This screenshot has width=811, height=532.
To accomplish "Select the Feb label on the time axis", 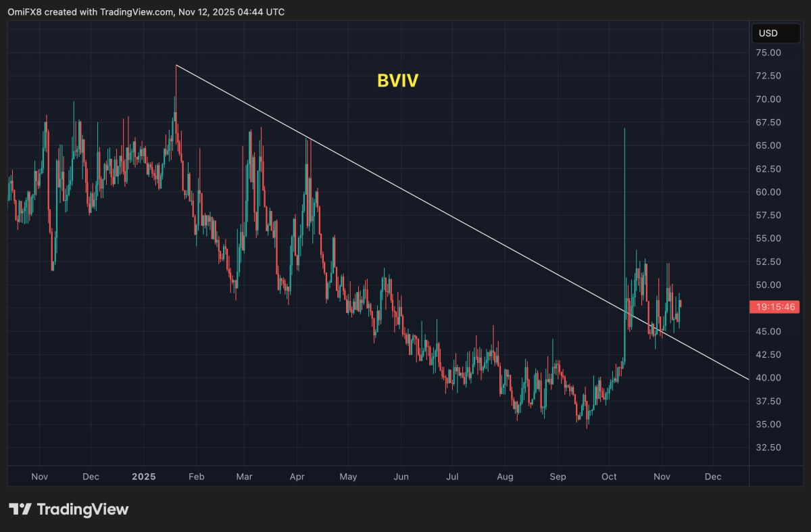I will [x=196, y=477].
